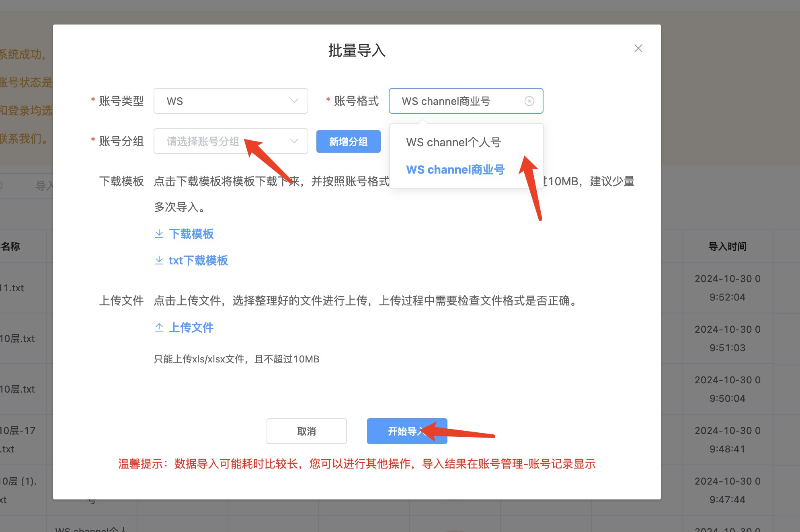Click the 开始导入 button

pos(402,431)
